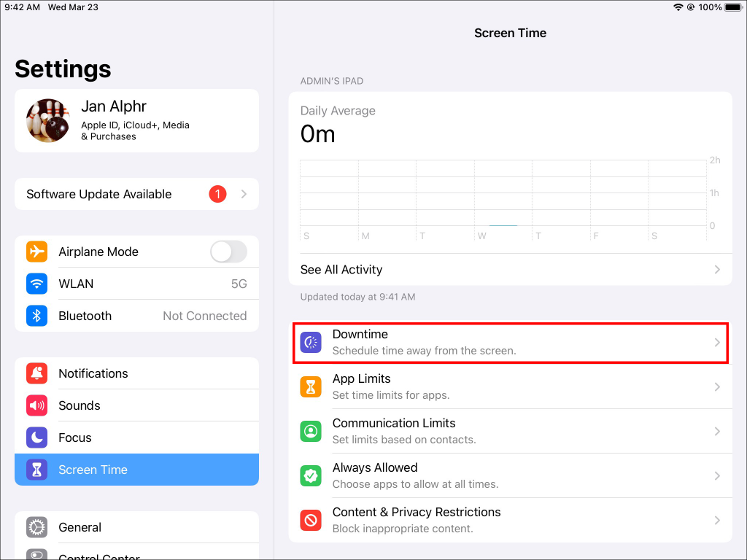This screenshot has width=747, height=560.
Task: Open the Downtime settings icon
Action: point(311,341)
